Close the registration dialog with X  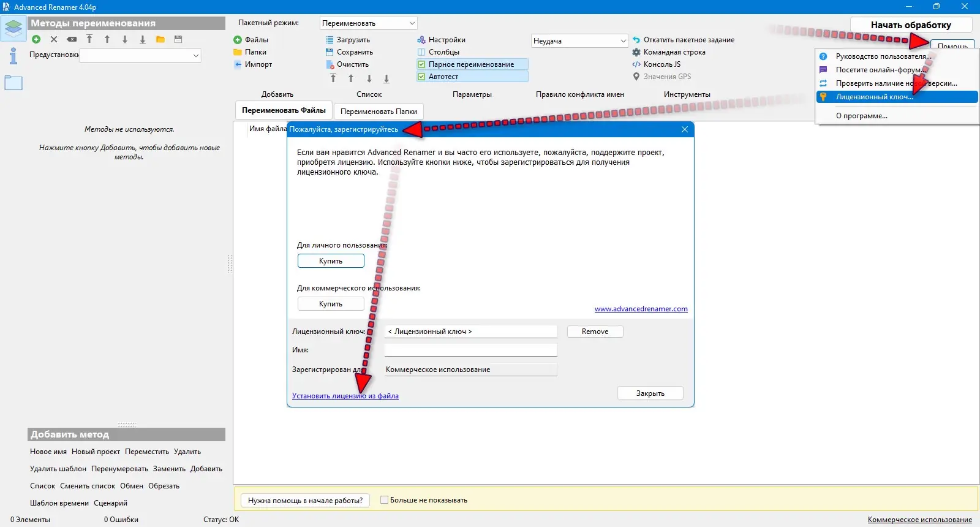[685, 129]
